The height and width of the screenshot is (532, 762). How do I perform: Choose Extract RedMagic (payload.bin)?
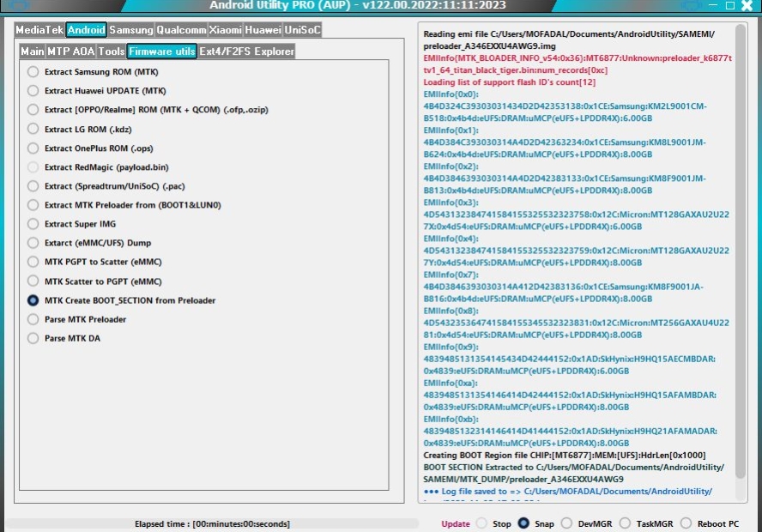tap(33, 167)
